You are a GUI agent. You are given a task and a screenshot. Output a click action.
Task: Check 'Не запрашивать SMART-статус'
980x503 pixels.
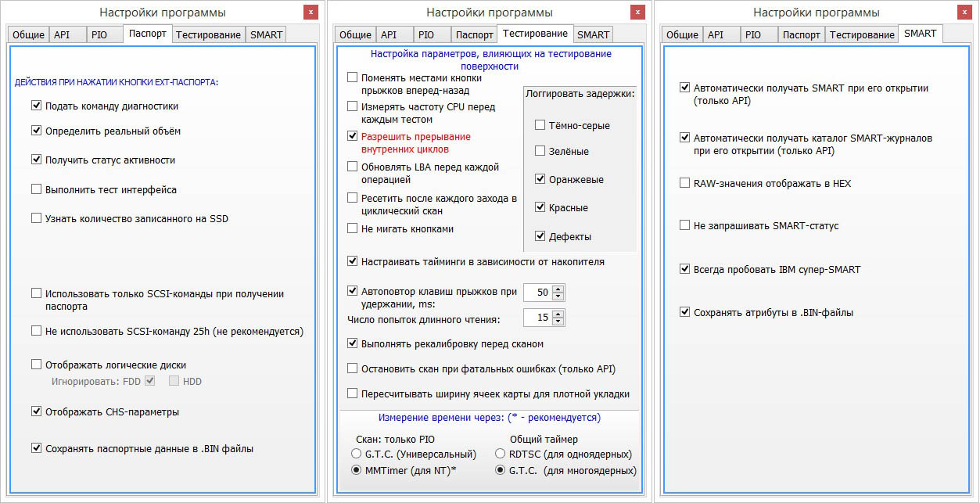click(685, 225)
